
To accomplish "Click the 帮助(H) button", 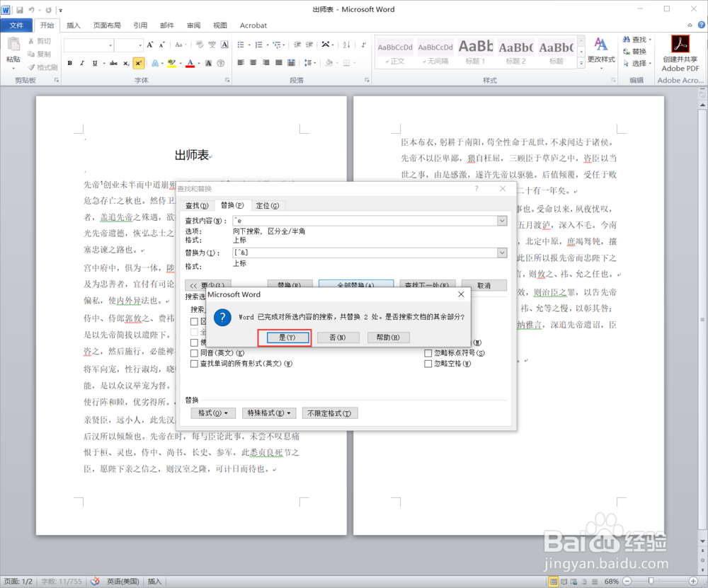I will 388,338.
